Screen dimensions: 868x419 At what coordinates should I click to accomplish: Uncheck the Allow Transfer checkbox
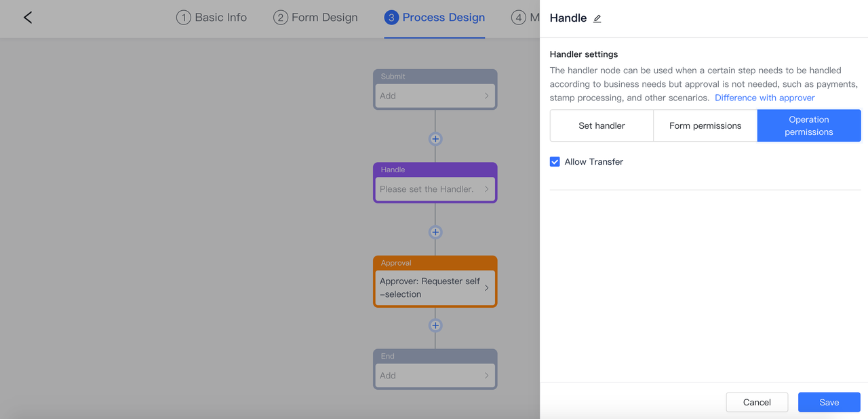(x=555, y=162)
